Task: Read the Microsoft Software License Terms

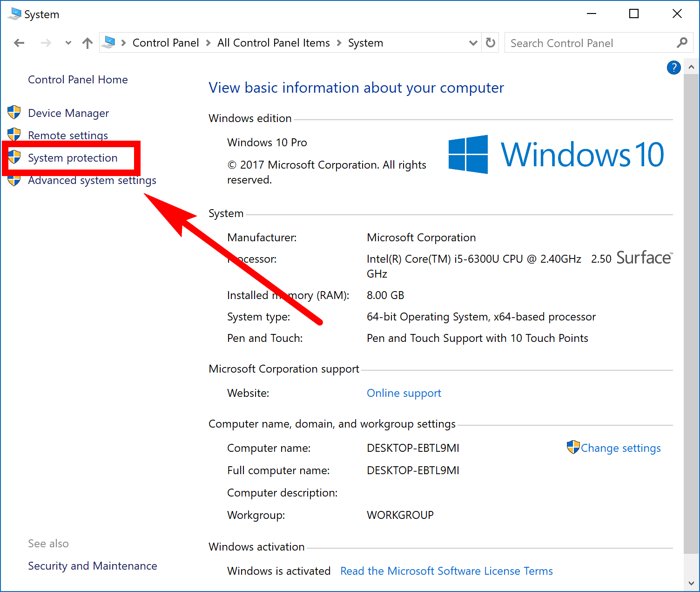Action: pyautogui.click(x=446, y=571)
